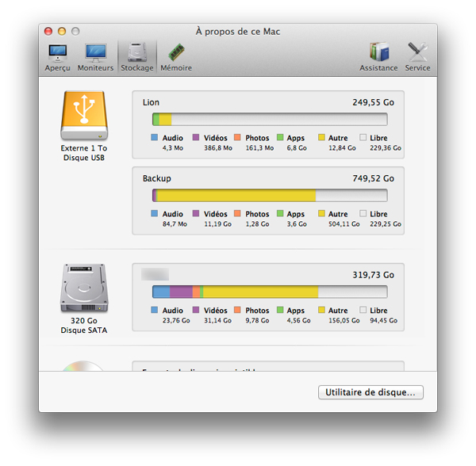Image resolution: width=476 pixels, height=466 pixels.
Task: Click the Backup volume usage bar
Action: point(270,195)
